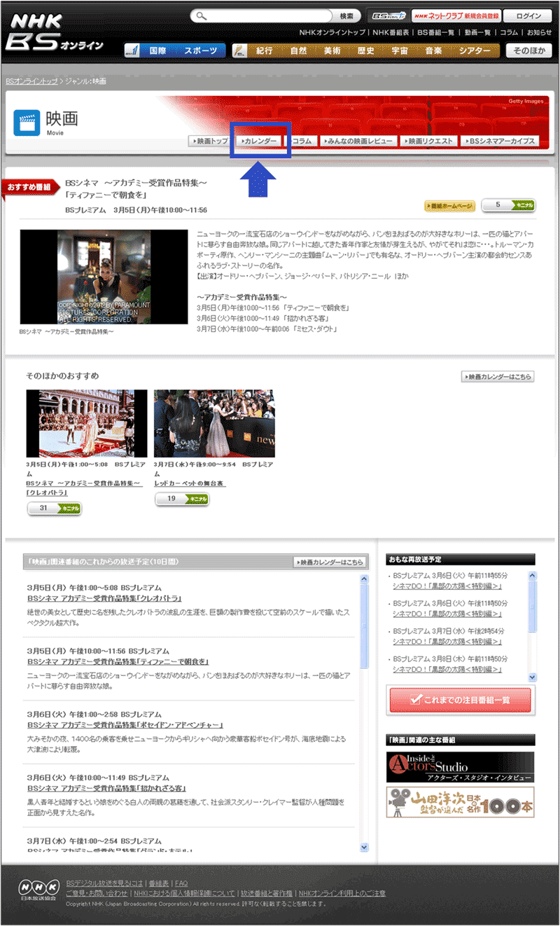Select the 映画トップ sub-menu button

coord(209,141)
